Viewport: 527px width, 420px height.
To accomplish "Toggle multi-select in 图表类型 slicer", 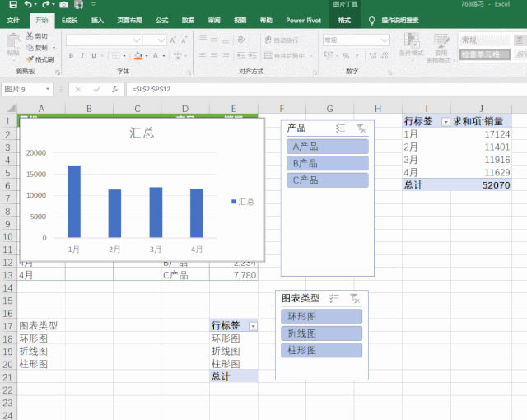I will click(x=334, y=298).
